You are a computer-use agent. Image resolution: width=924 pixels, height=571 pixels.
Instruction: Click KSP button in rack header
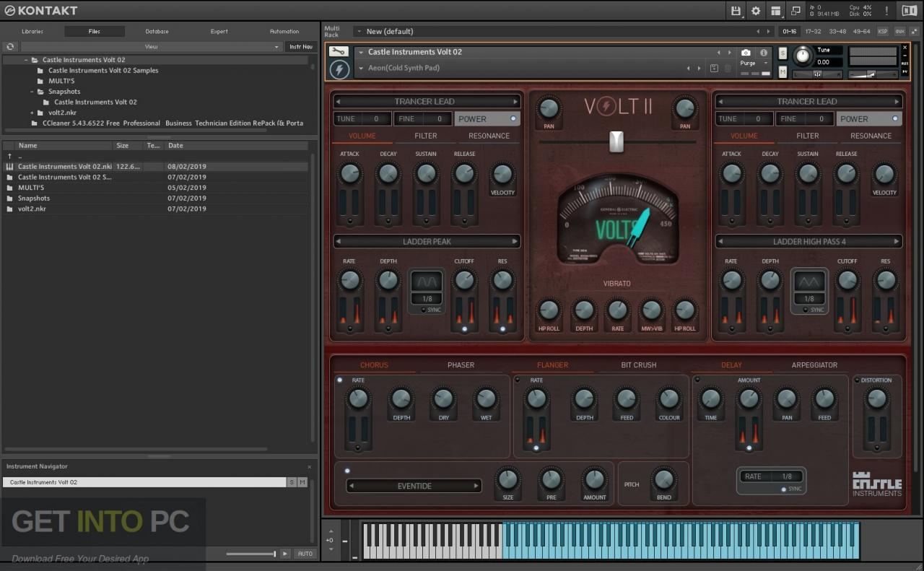coord(883,32)
